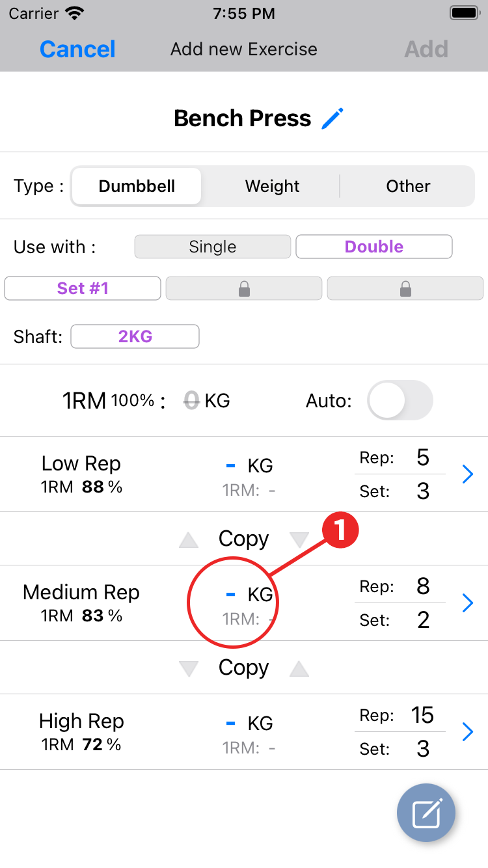Viewport: 488px width, 868px height.
Task: Select Double dumbbell usage
Action: (373, 247)
